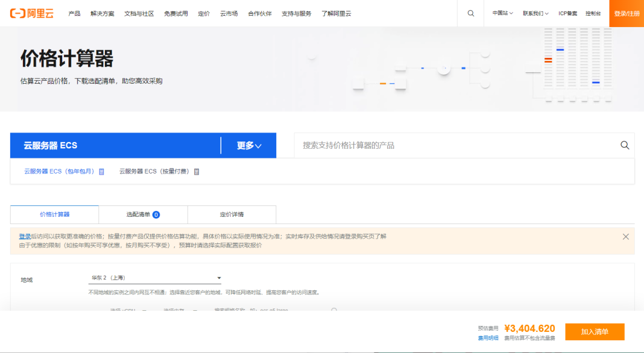Viewport: 644px width, 353px height.
Task: Open the 产品 navigation menu
Action: pos(74,13)
